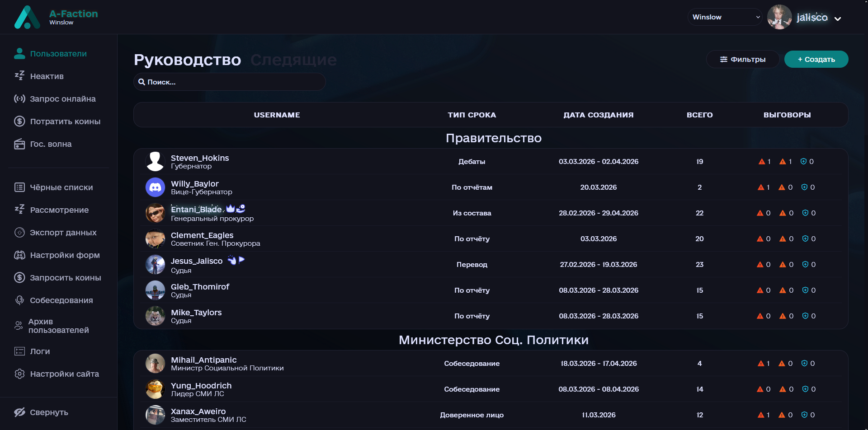Screen dimensions: 868x430
Task: Click the Неактив sleep icon
Action: click(x=19, y=76)
